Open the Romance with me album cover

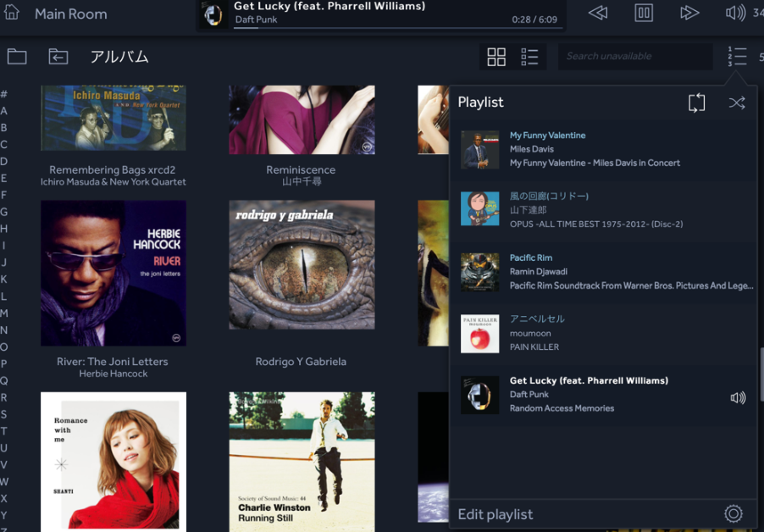pos(113,462)
